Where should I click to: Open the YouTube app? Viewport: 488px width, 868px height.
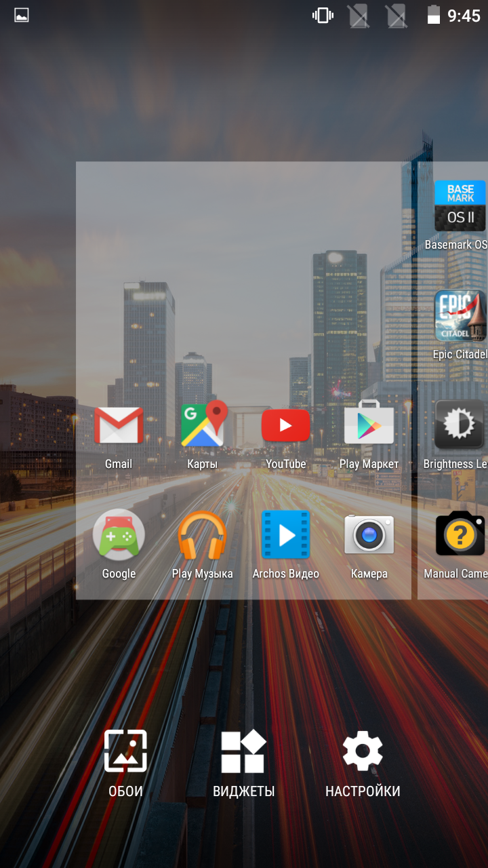(x=285, y=436)
